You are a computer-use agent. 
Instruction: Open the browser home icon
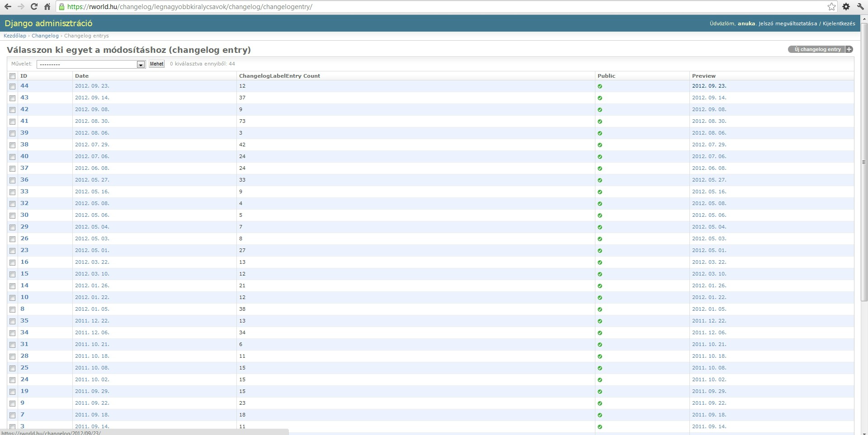[x=47, y=7]
